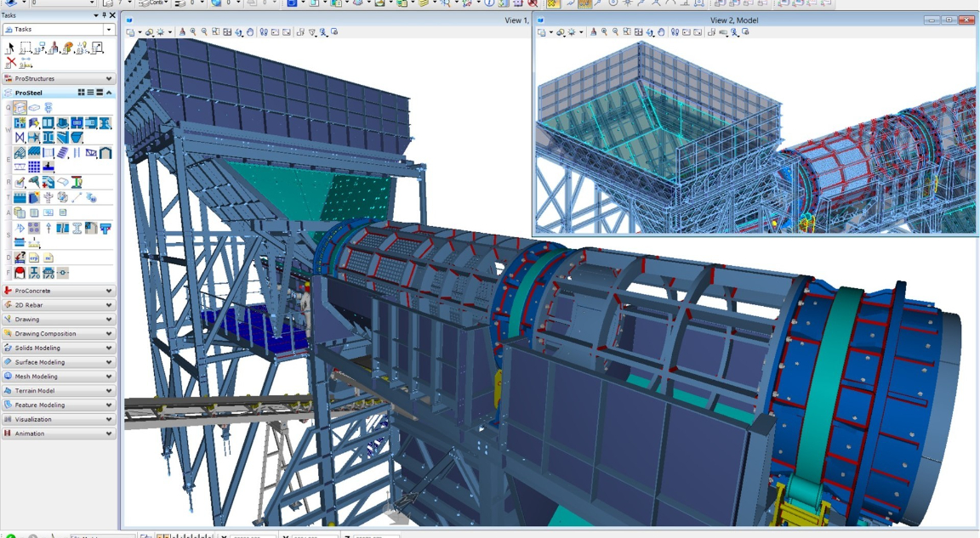Minimize the View 2 window
The width and height of the screenshot is (980, 538).
click(x=932, y=20)
